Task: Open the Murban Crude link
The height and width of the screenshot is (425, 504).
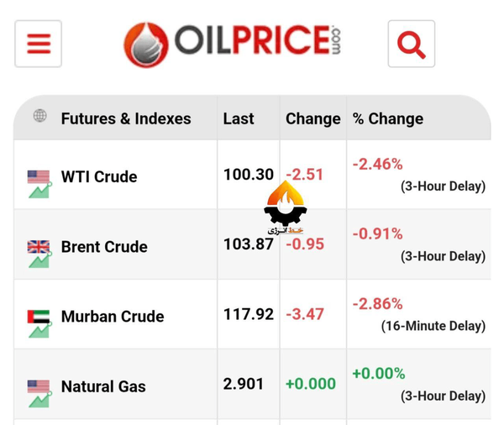Action: tap(113, 317)
